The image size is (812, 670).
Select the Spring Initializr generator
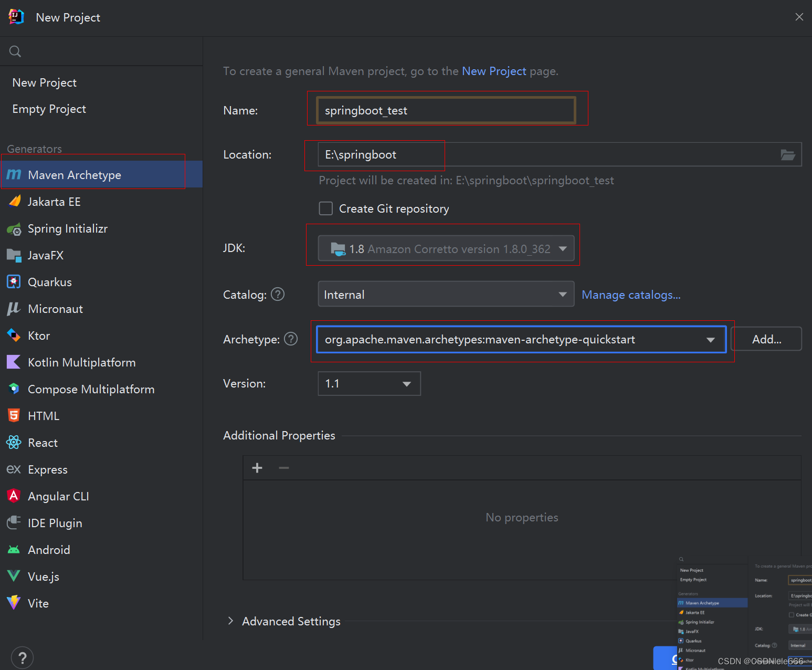tap(67, 228)
